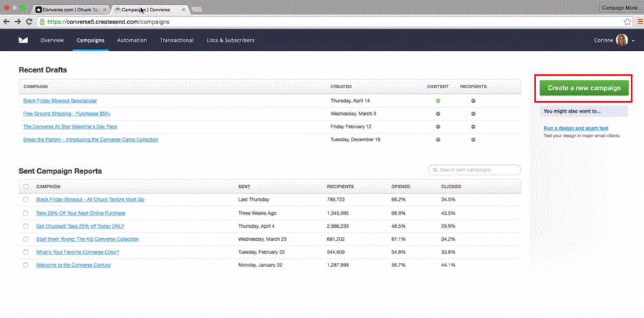
Task: Expand the account dropdown arrow next to avatar
Action: tap(633, 41)
